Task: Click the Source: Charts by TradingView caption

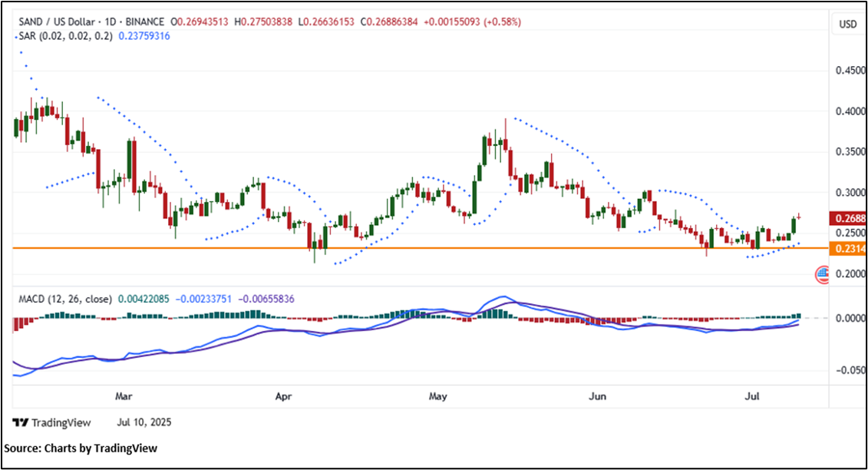Action: 81,448
